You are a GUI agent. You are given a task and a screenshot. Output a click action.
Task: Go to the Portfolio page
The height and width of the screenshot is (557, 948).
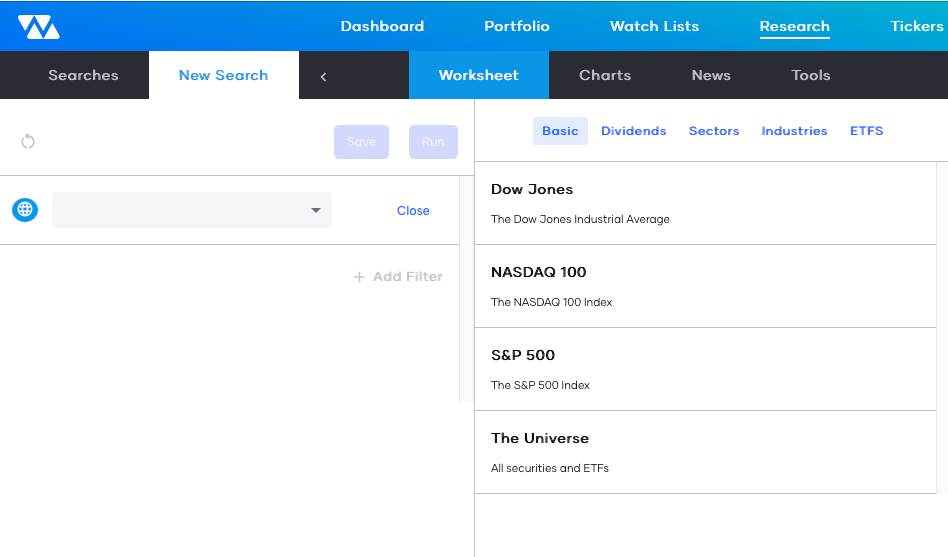click(517, 26)
